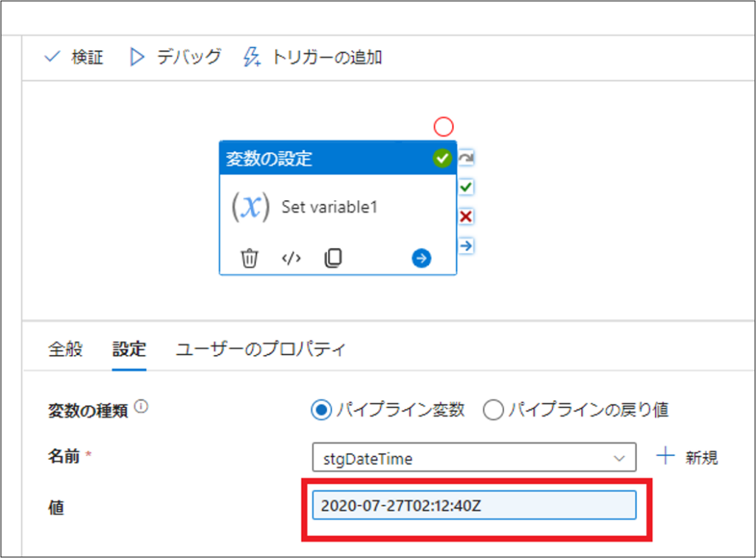Select the パイプラインの戻り値 radio button

point(492,410)
